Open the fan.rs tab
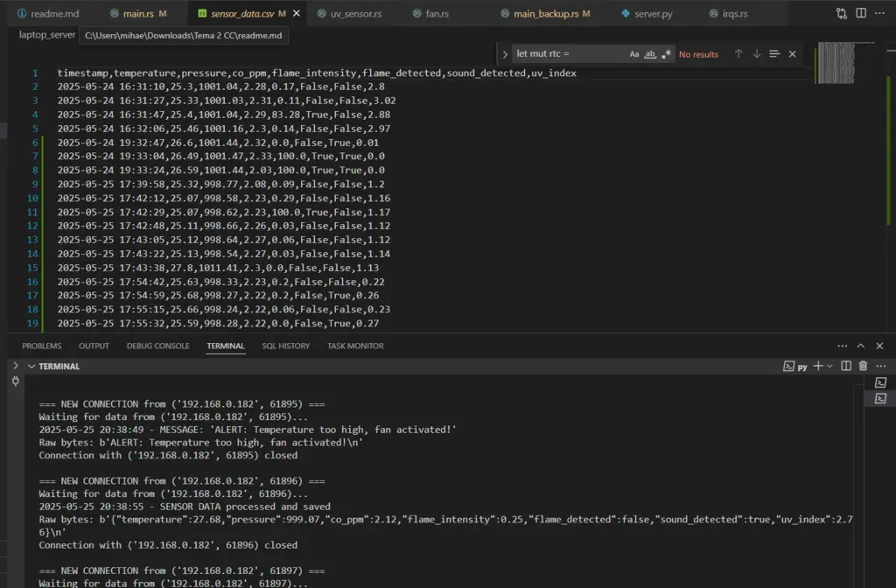This screenshot has height=588, width=896. (430, 13)
